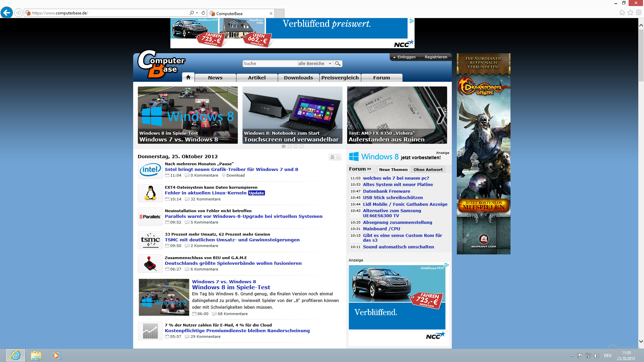Click the Linux penguin news thumbnail
The image size is (644, 362).
click(x=150, y=193)
